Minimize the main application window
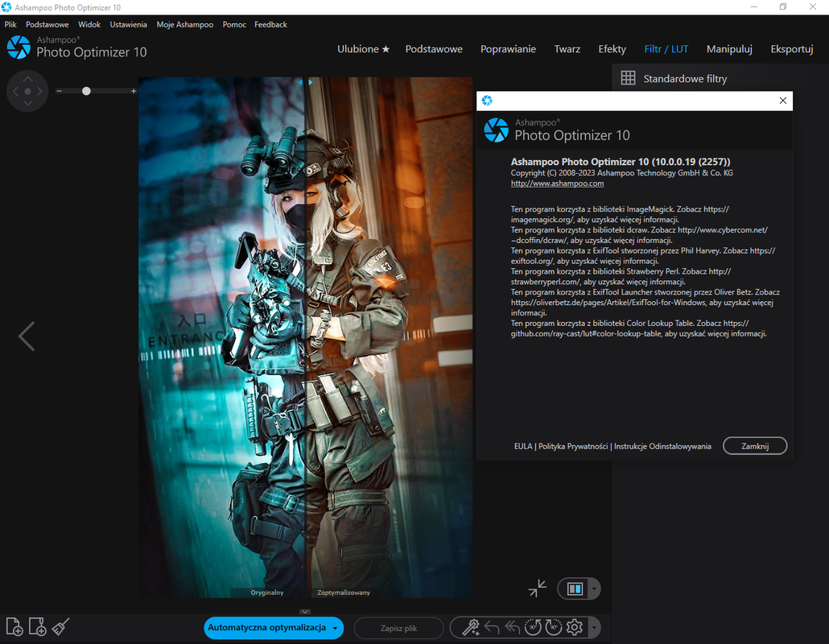Screen dimensions: 829x644 pos(754,7)
